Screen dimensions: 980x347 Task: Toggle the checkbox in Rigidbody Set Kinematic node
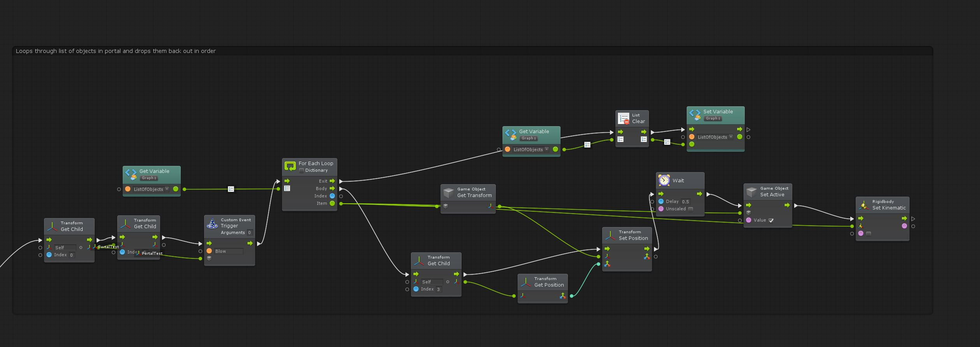pyautogui.click(x=868, y=234)
